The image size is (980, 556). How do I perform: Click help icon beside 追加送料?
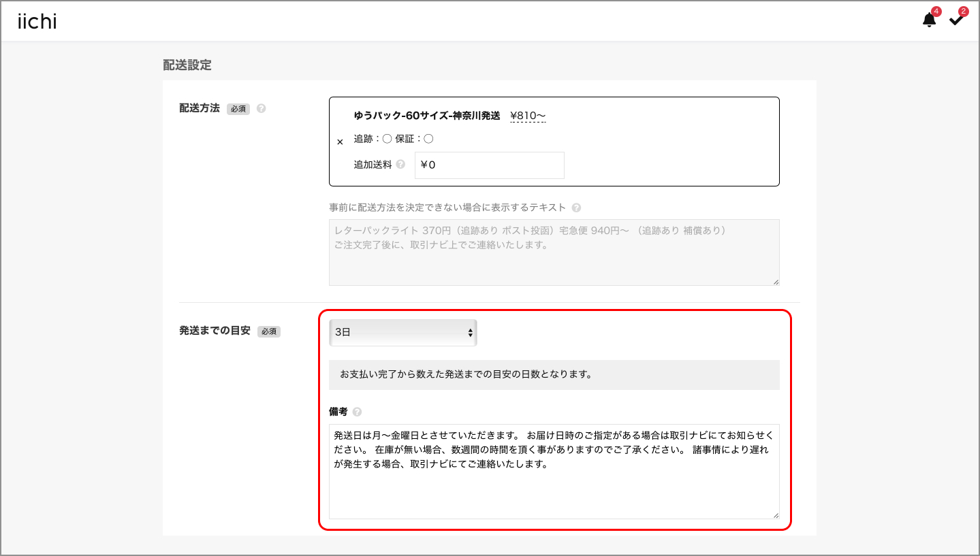pos(400,164)
